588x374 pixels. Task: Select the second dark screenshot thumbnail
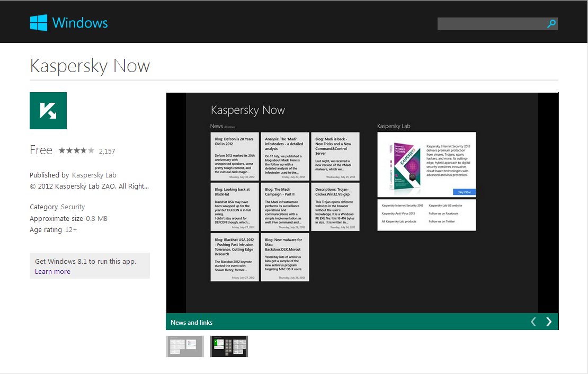(229, 346)
